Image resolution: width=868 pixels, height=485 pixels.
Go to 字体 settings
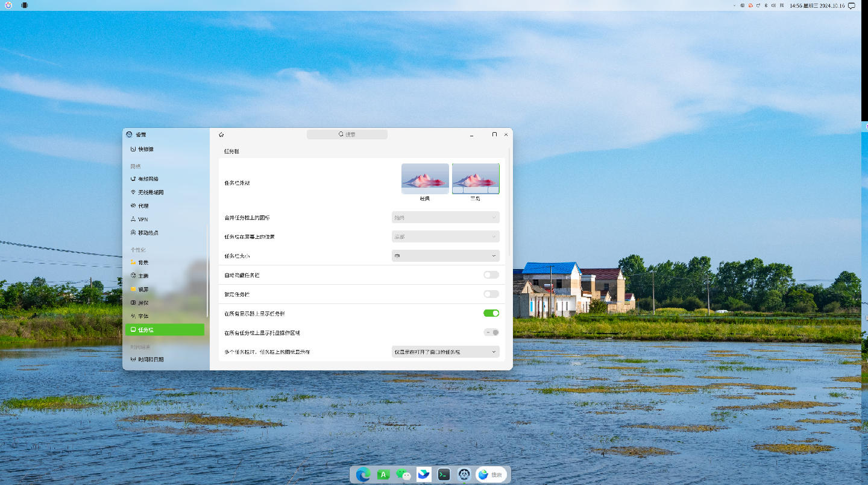(x=165, y=316)
